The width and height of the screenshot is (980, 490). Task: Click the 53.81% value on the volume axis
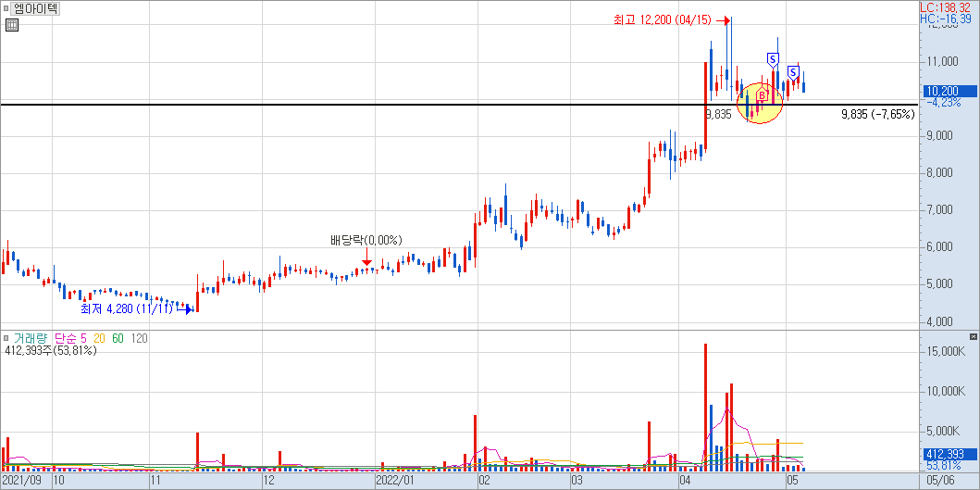coord(945,466)
